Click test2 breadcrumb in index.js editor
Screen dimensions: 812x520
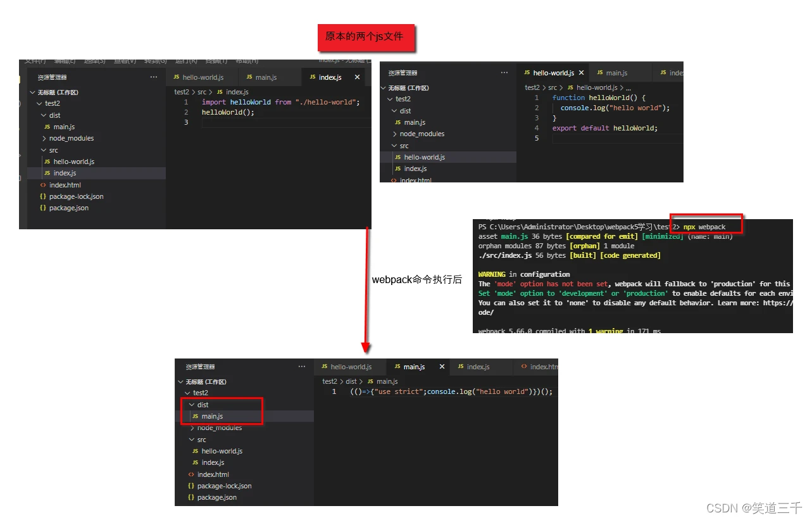[x=182, y=92]
